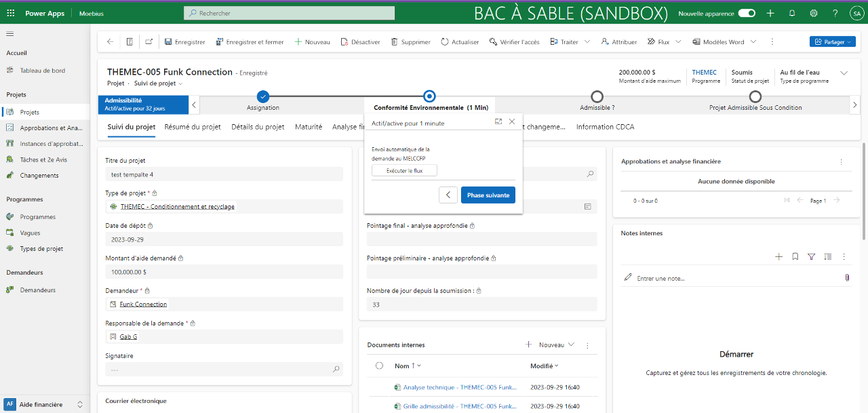Close the Conformité Environnementale flyout
Screen dimensions: 868x413
(512, 121)
